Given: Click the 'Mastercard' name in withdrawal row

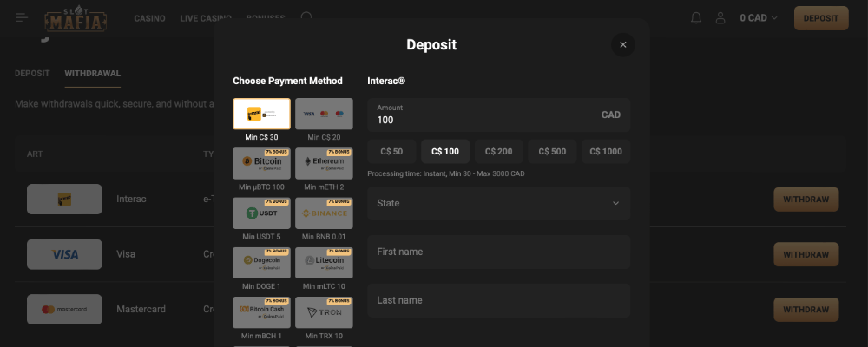Looking at the screenshot, I should (141, 310).
